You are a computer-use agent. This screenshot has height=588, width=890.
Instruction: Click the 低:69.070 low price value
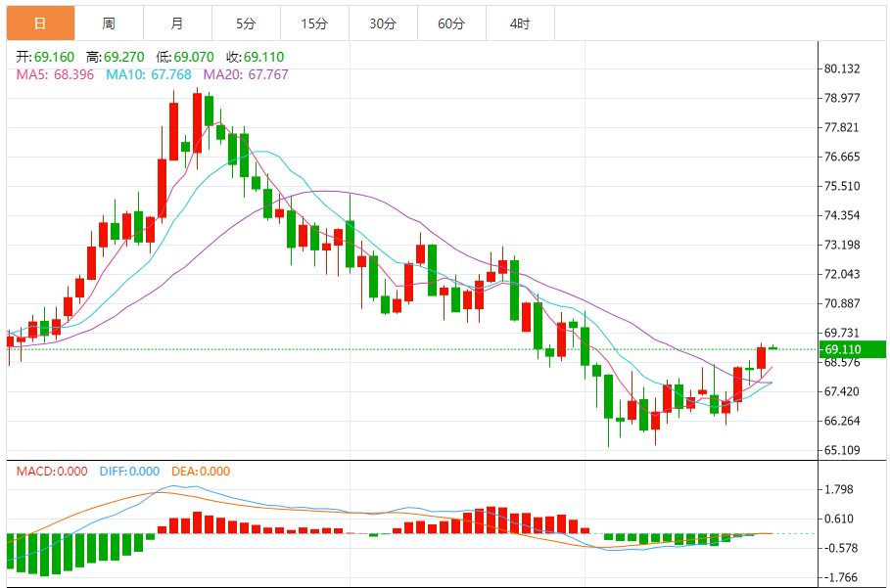(185, 57)
